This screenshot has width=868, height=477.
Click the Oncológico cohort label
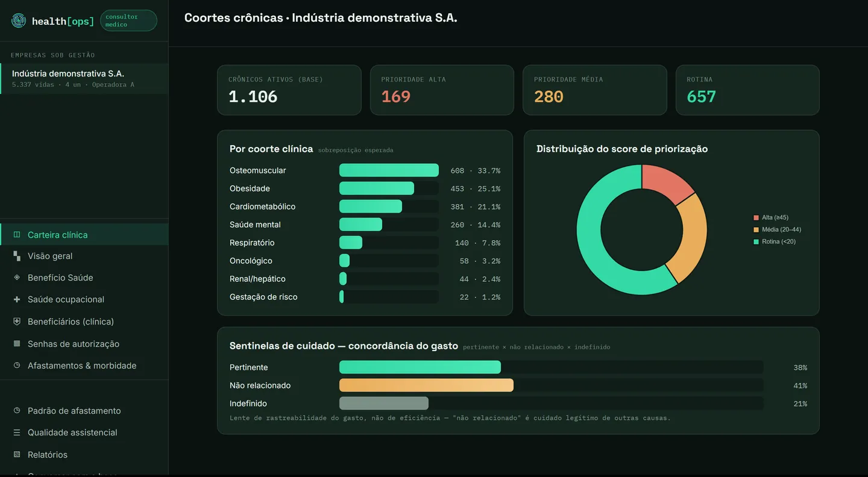tap(251, 261)
